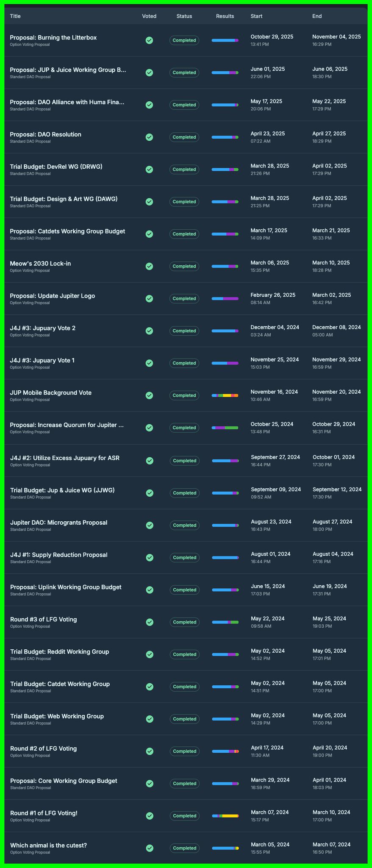
Task: Open J4J #3: Jupuary Vote 2 proposal
Action: [43, 328]
